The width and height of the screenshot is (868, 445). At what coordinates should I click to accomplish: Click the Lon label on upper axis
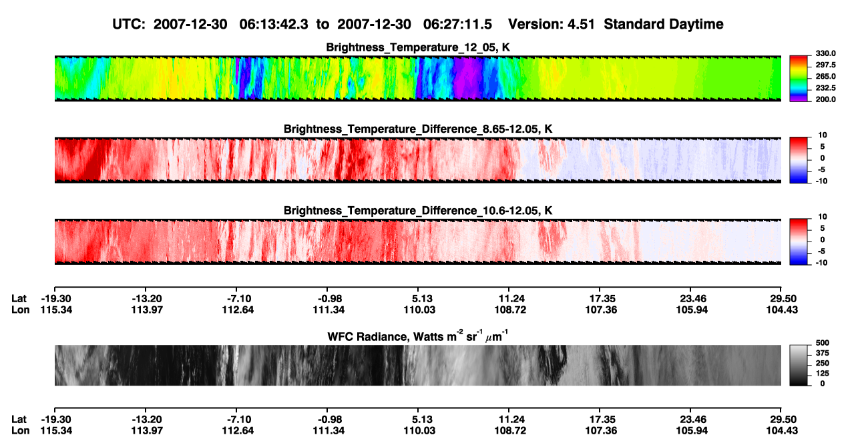tap(20, 310)
